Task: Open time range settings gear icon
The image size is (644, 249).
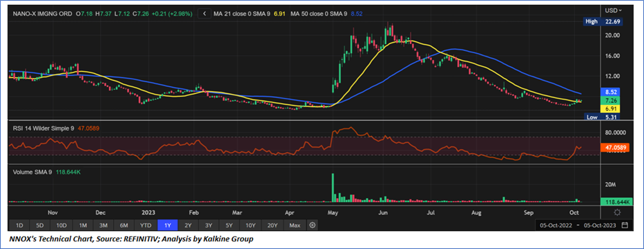Action: (313, 226)
